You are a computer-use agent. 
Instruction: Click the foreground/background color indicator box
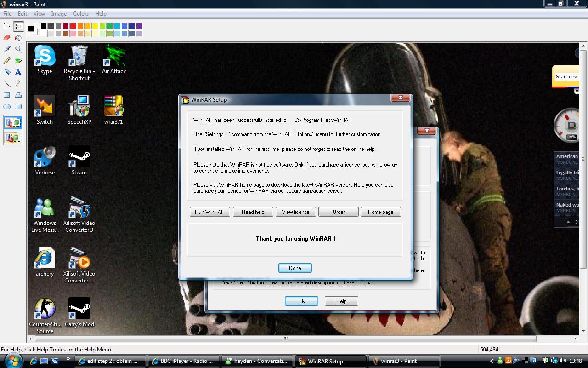point(32,29)
